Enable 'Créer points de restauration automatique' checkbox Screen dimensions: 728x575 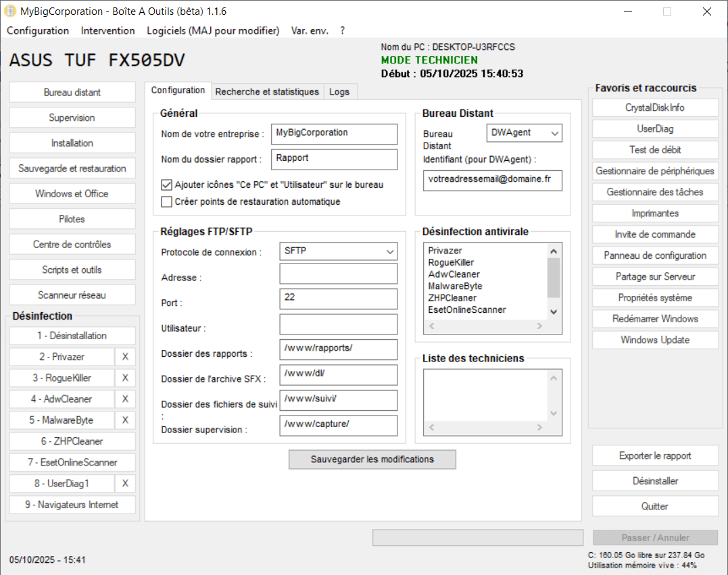coord(167,201)
